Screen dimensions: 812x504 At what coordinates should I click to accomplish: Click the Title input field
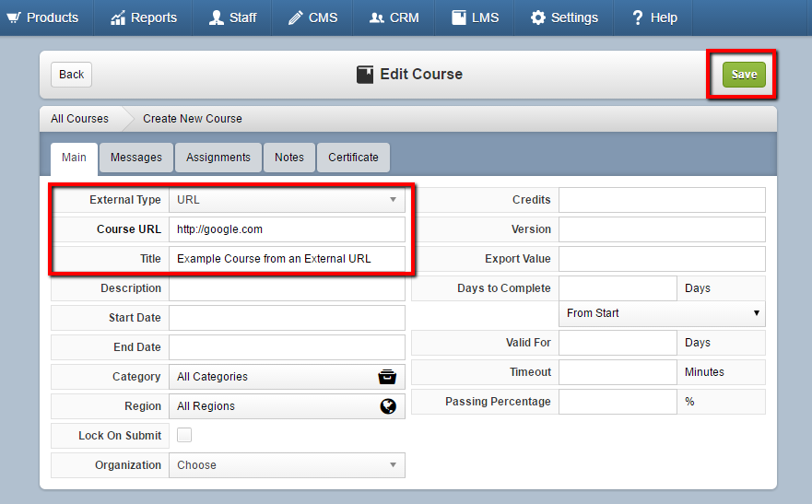[x=287, y=259]
